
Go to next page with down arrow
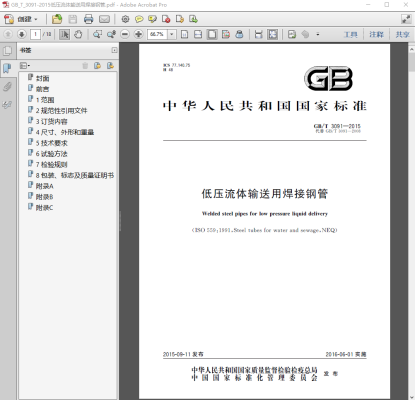pyautogui.click(x=22, y=34)
